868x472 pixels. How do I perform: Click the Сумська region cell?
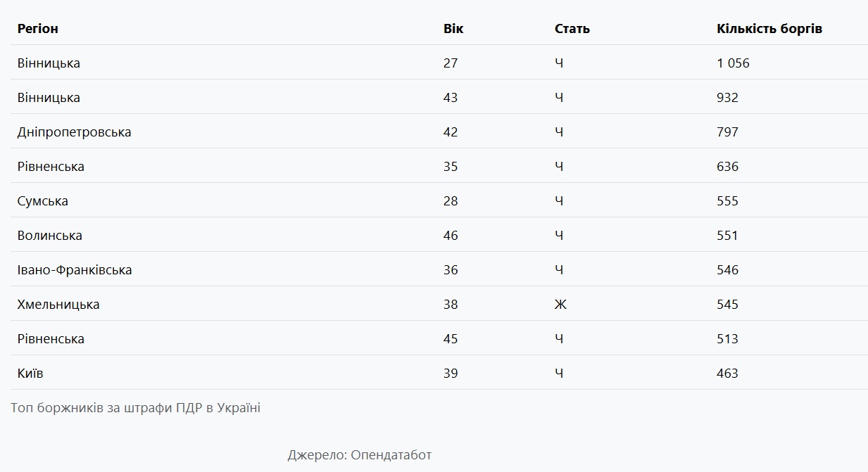click(43, 201)
